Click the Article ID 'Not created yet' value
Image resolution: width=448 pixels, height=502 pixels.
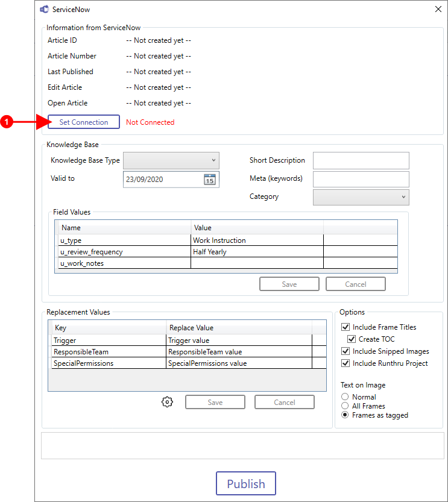coord(159,40)
